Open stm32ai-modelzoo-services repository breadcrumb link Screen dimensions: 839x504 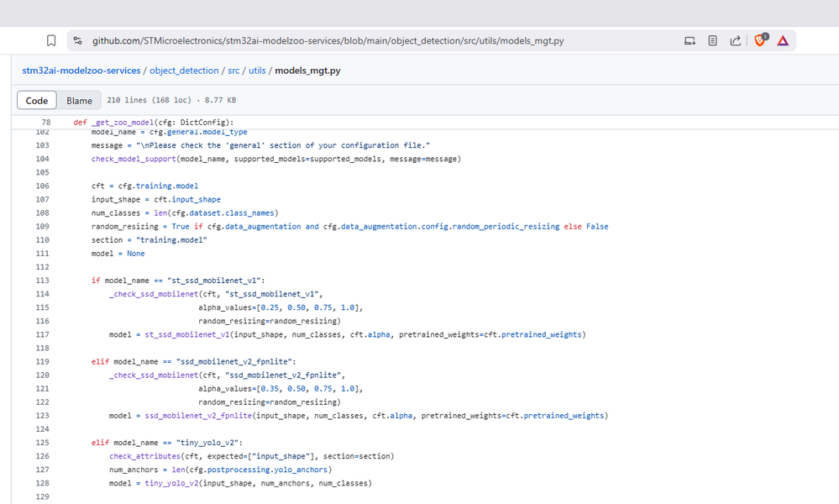click(x=81, y=71)
